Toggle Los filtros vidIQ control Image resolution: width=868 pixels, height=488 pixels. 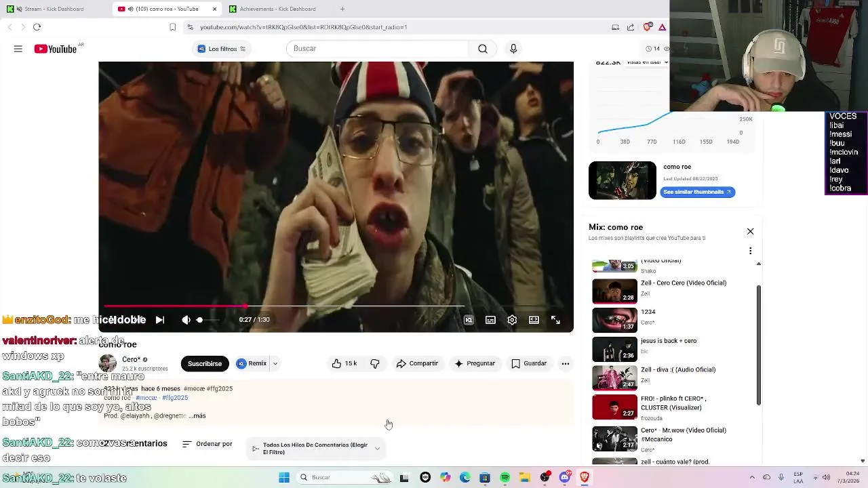[222, 49]
